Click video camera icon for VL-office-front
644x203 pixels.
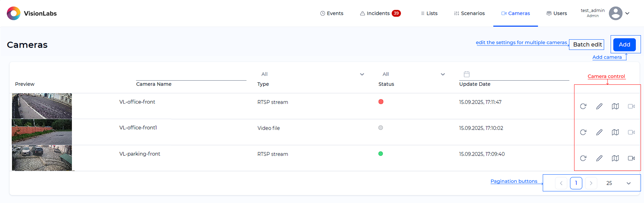pos(631,106)
